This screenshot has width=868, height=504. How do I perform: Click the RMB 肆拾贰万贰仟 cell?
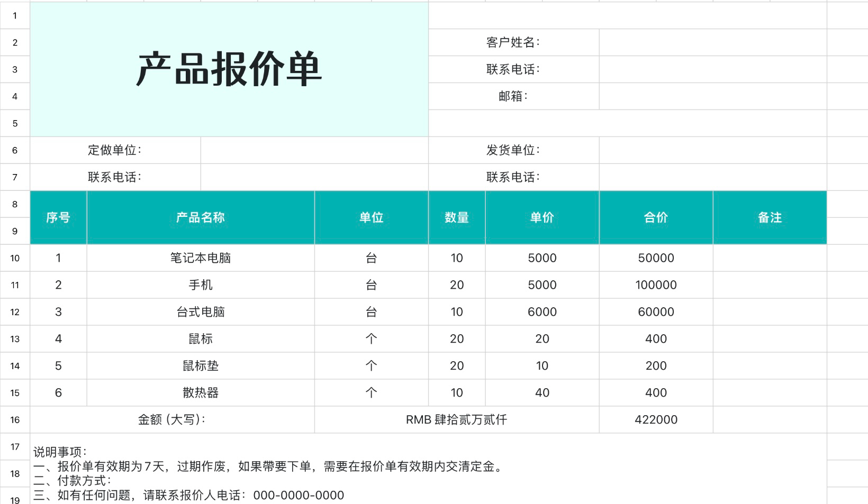pyautogui.click(x=457, y=420)
